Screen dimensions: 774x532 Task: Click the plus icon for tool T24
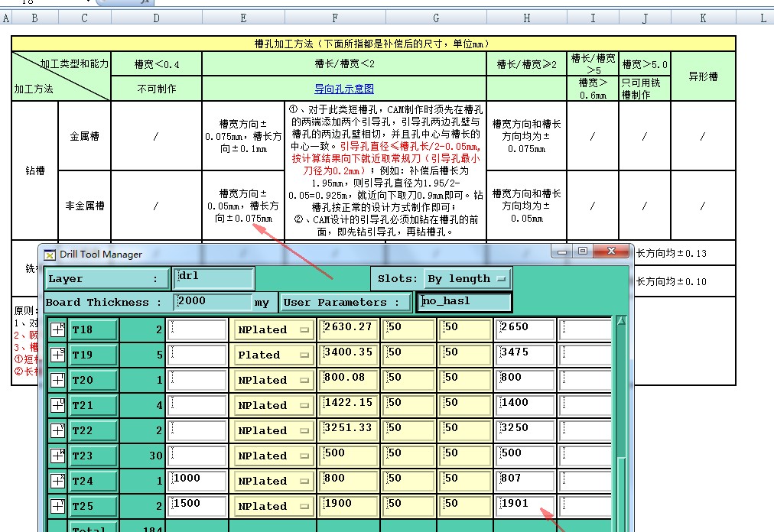58,481
